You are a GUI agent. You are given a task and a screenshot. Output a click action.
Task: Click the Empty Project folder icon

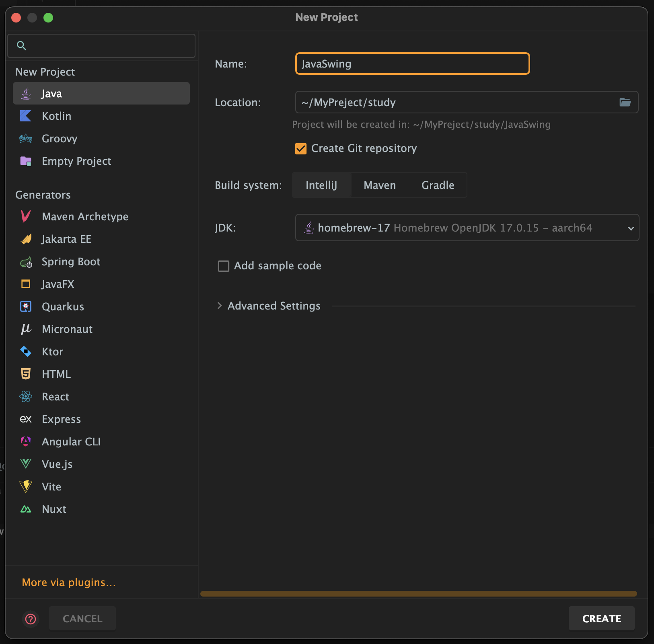pyautogui.click(x=26, y=161)
